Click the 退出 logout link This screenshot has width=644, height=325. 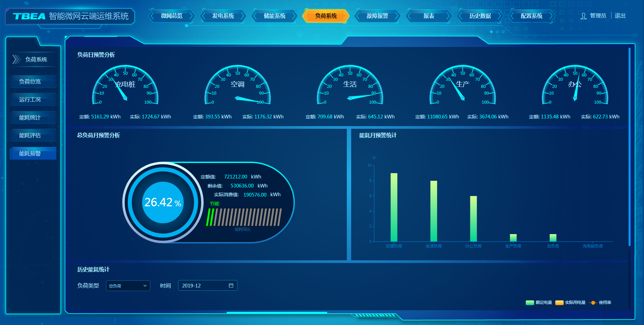click(620, 16)
